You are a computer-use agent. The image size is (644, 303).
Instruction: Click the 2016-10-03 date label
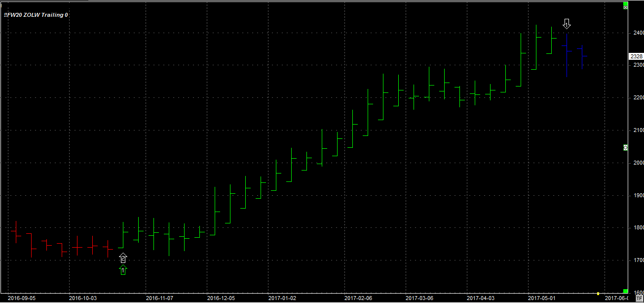(x=83, y=298)
